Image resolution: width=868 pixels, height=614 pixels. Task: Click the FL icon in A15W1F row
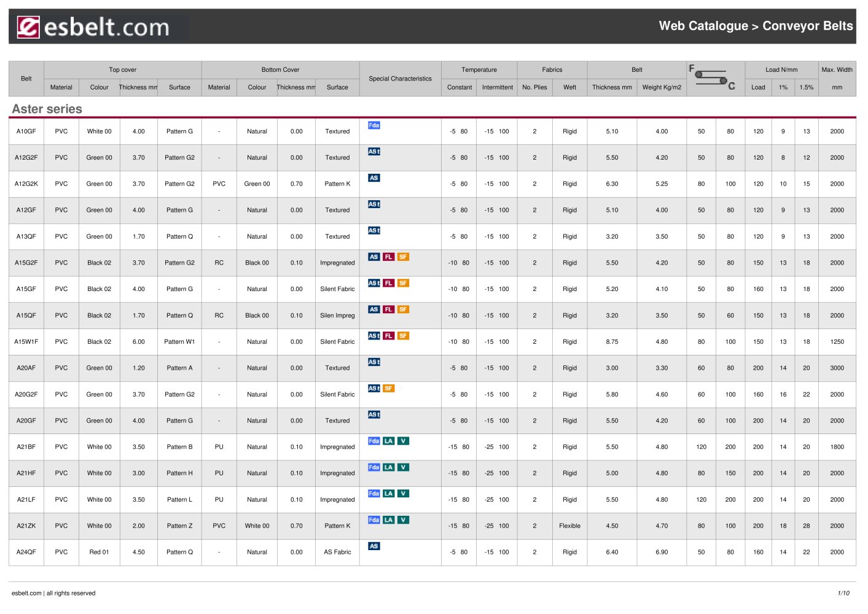coord(388,336)
